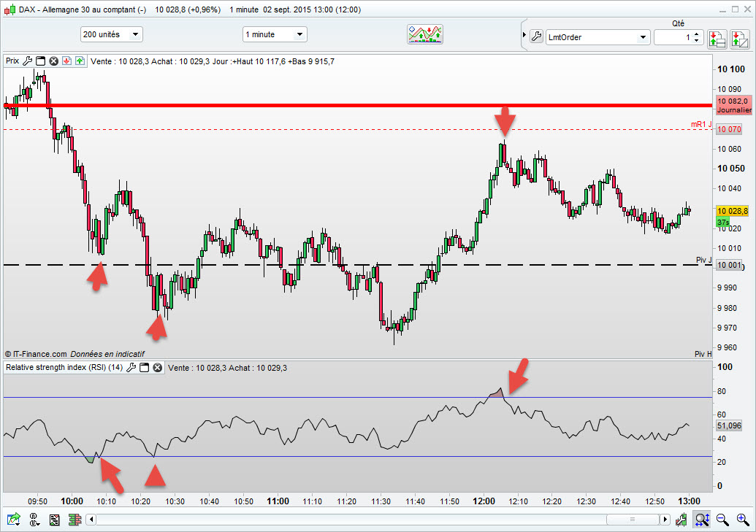Maximize the RSI indicator panel
This screenshot has height=532, width=756.
[144, 368]
